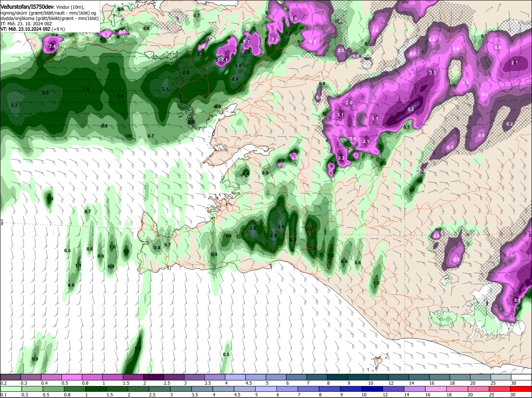
Task: Click the white 30 swatch in snow legend
Action: (521, 377)
